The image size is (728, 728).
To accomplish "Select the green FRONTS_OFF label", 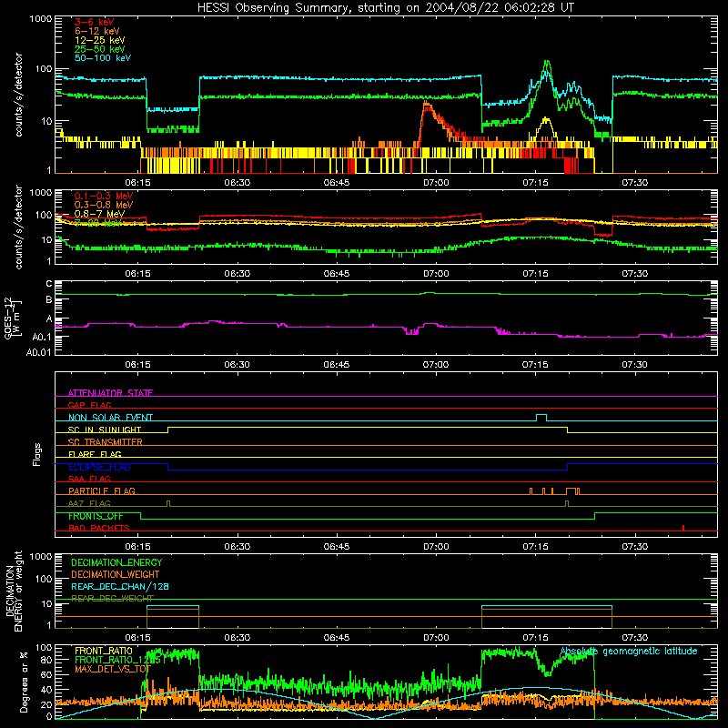I will (96, 516).
